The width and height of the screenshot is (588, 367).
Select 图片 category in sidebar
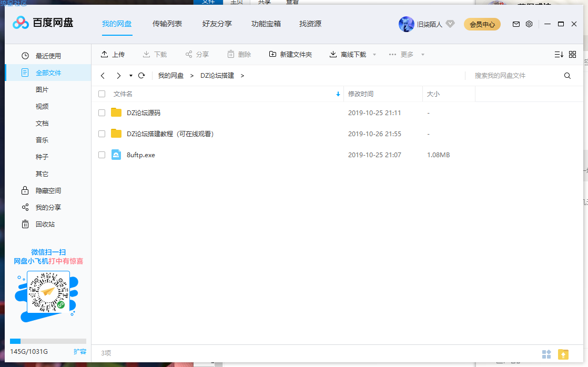click(x=42, y=89)
